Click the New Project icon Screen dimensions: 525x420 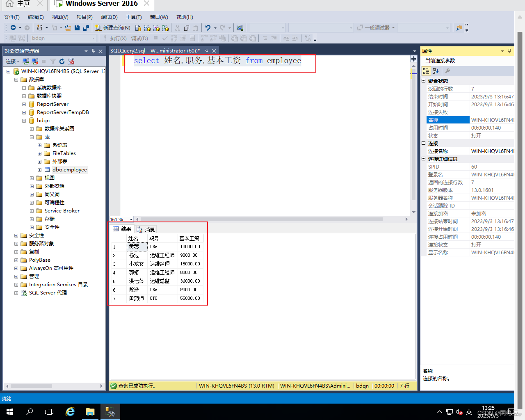tap(40, 28)
